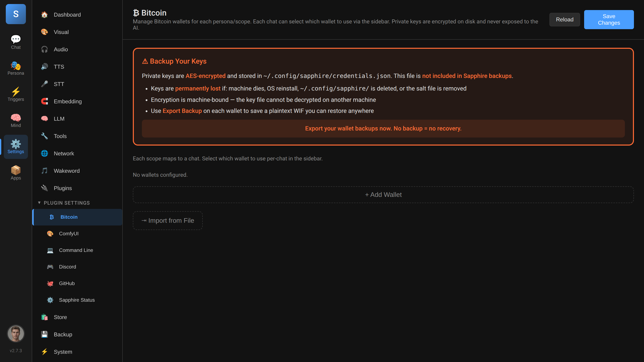The image size is (644, 362).
Task: Go to the Store page
Action: 77,317
